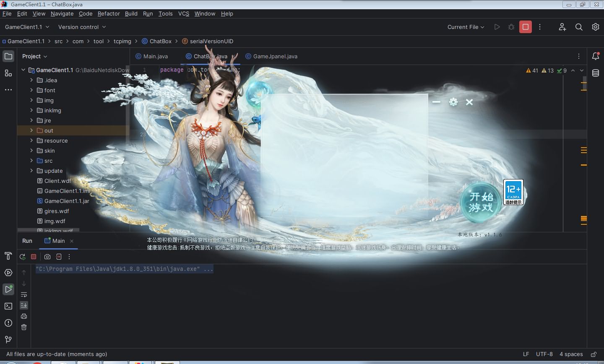
Task: Expand the src folder in project tree
Action: click(x=31, y=161)
